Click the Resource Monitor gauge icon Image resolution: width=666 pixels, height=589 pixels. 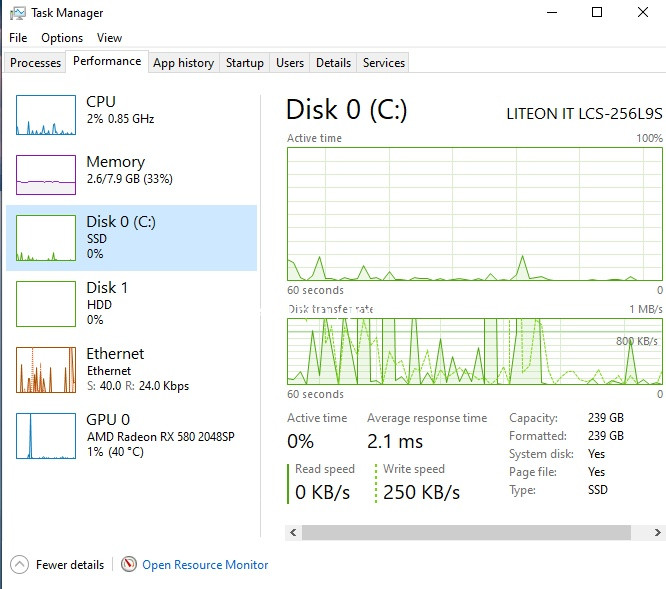(x=129, y=565)
